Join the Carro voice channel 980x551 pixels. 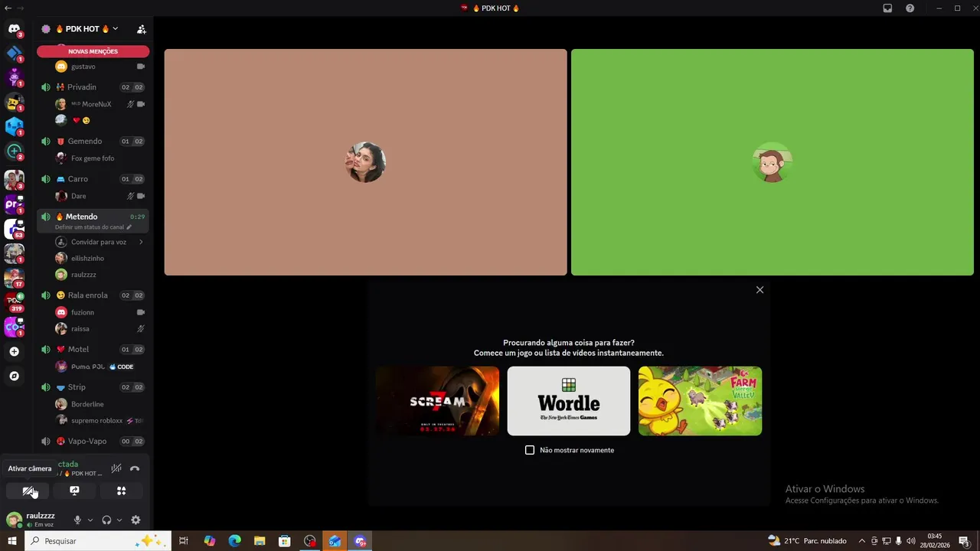point(93,179)
